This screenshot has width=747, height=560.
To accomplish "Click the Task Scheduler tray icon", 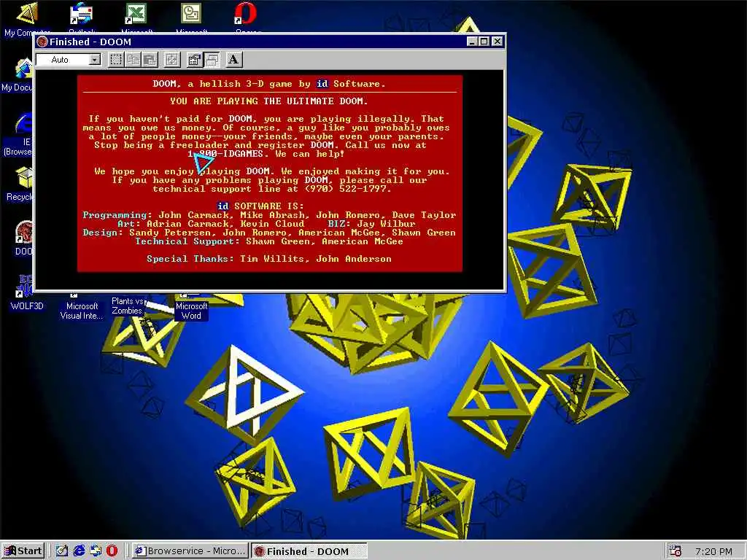I will point(675,551).
